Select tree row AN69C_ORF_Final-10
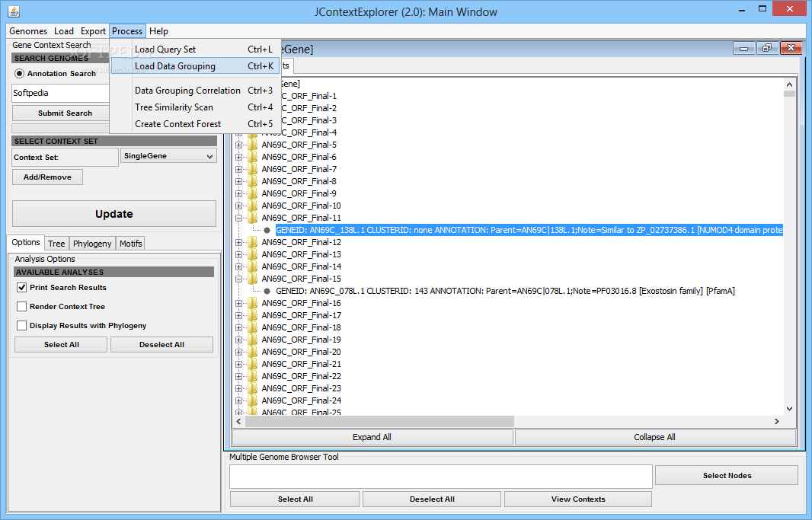The width and height of the screenshot is (812, 520). click(x=301, y=206)
